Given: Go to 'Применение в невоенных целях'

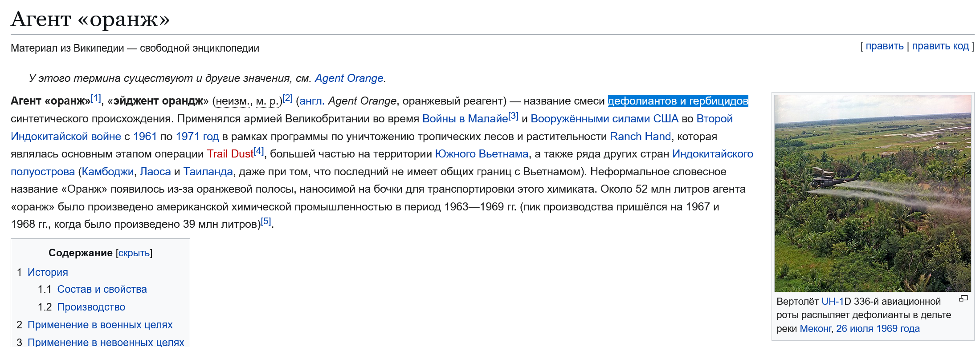Looking at the screenshot, I should (106, 342).
